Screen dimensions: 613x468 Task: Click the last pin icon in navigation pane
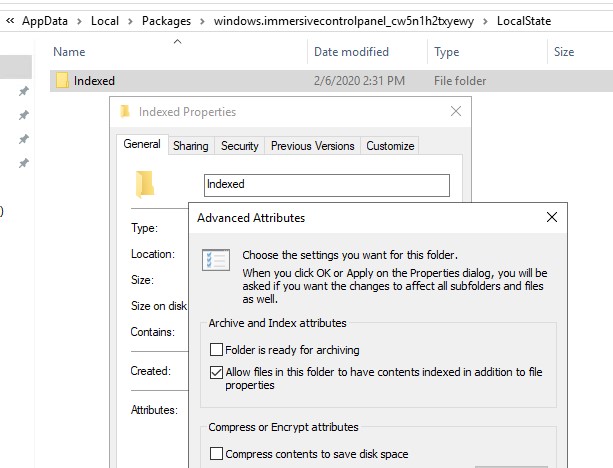[x=24, y=163]
